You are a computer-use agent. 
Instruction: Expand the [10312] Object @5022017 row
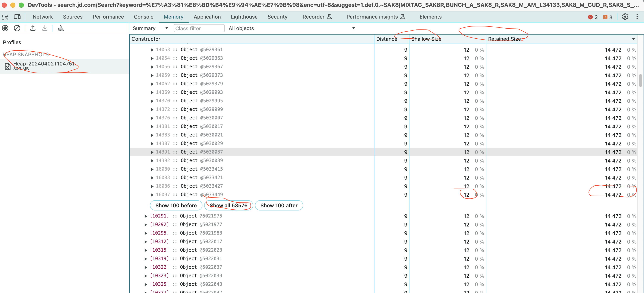pyautogui.click(x=146, y=242)
